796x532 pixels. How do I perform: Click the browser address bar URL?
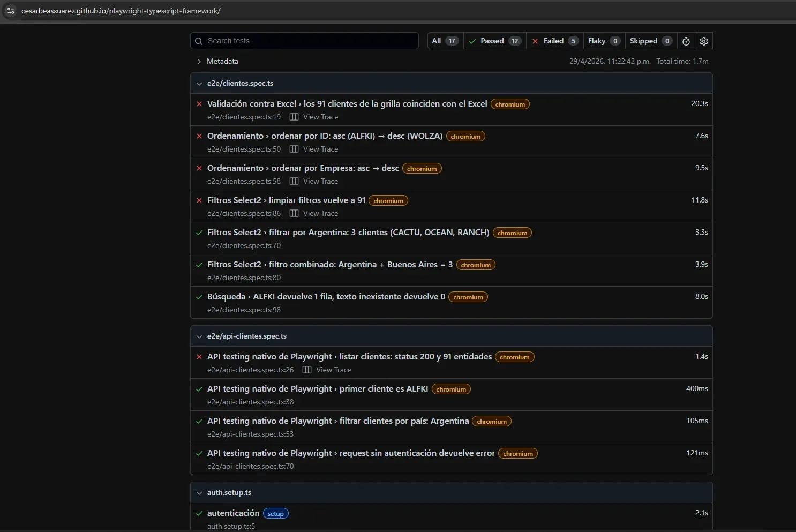(121, 11)
